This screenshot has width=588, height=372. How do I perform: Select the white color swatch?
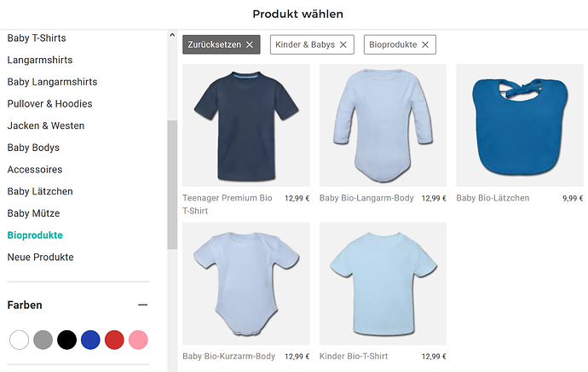click(19, 340)
